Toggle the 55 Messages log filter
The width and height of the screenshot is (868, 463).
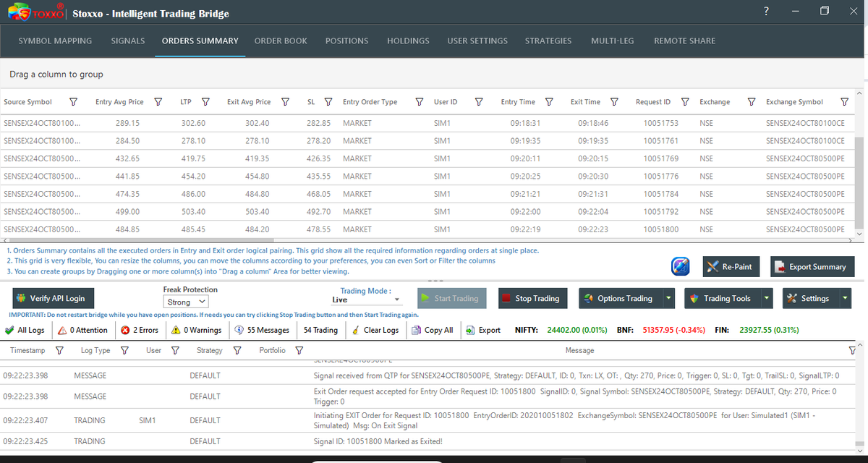coord(262,330)
